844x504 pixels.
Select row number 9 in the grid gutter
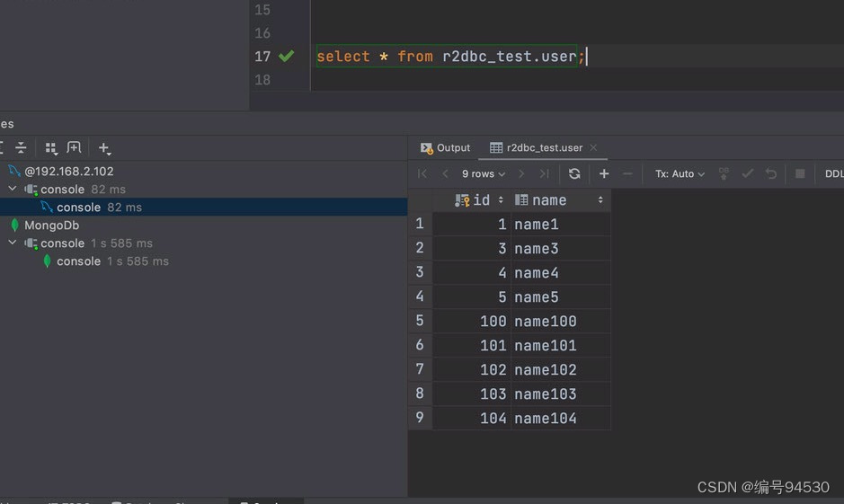point(420,418)
